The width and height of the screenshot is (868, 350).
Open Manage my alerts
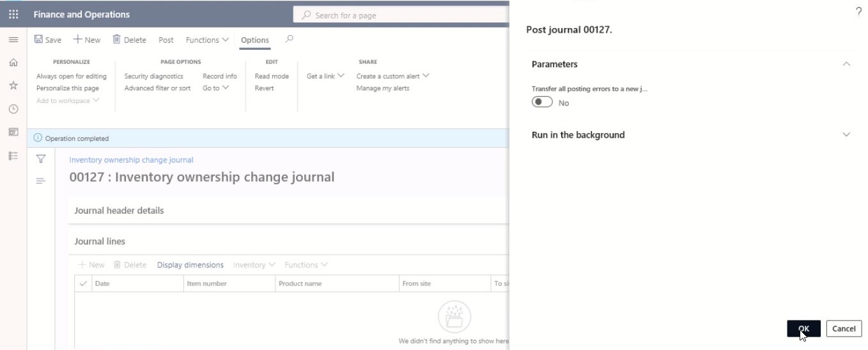pos(383,88)
